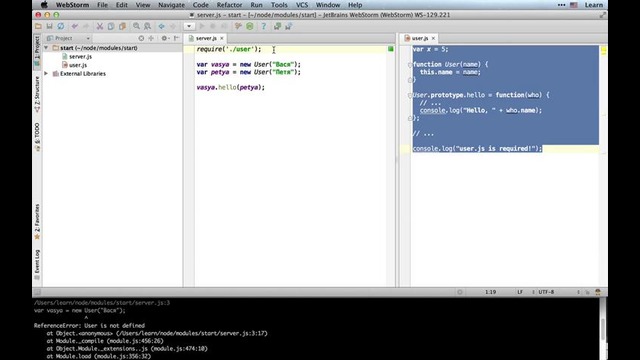The height and width of the screenshot is (360, 640).
Task: Open the Z: Structure side tool window
Action: click(x=37, y=94)
